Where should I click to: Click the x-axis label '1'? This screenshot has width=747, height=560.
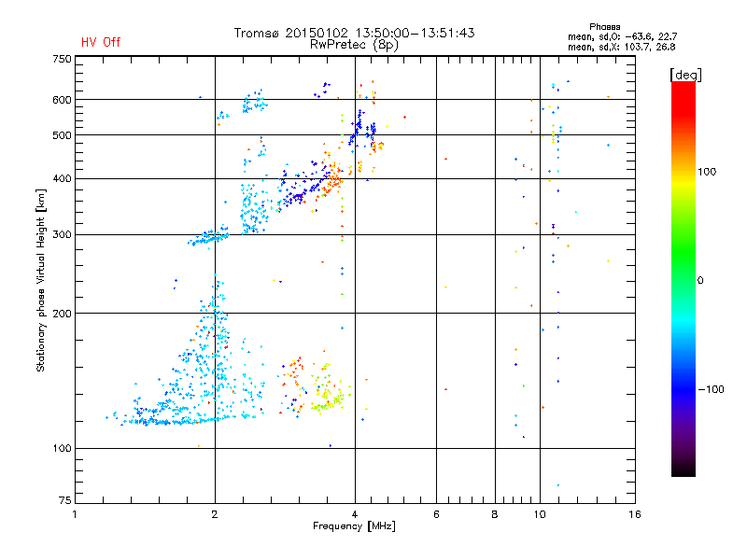click(75, 514)
